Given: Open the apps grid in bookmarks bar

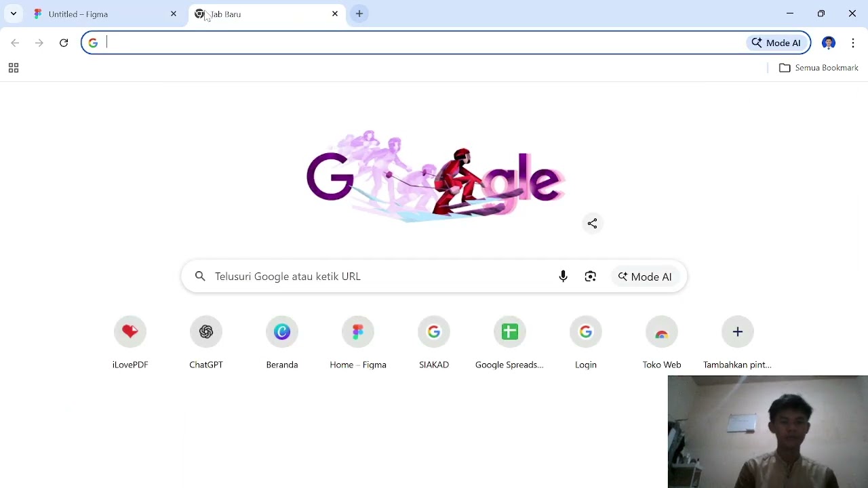Looking at the screenshot, I should pos(13,68).
